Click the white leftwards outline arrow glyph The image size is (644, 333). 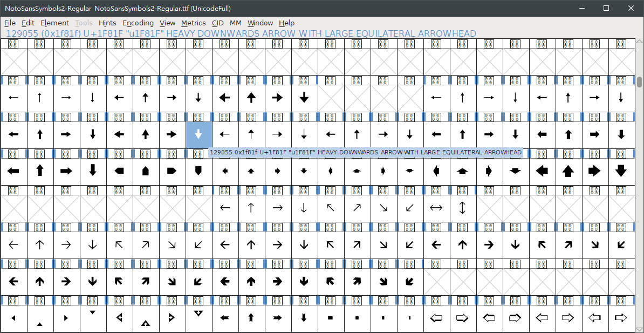[436, 318]
